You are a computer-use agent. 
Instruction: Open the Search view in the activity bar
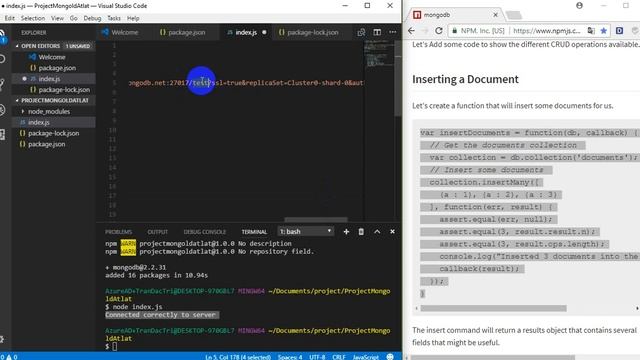point(2,59)
